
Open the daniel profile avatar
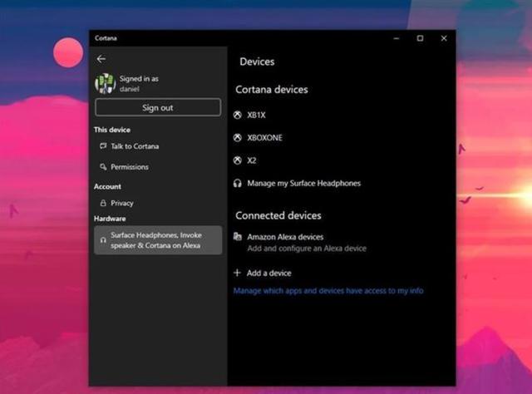pyautogui.click(x=105, y=83)
